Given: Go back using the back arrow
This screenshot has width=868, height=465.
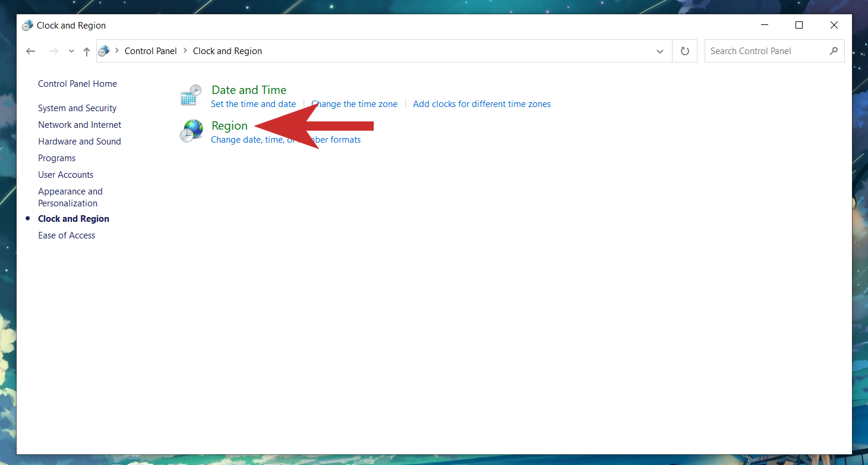Looking at the screenshot, I should pos(31,51).
